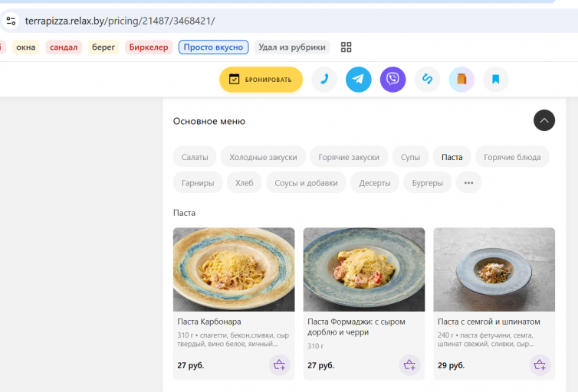Click the site settings icon in address bar

tap(11, 21)
